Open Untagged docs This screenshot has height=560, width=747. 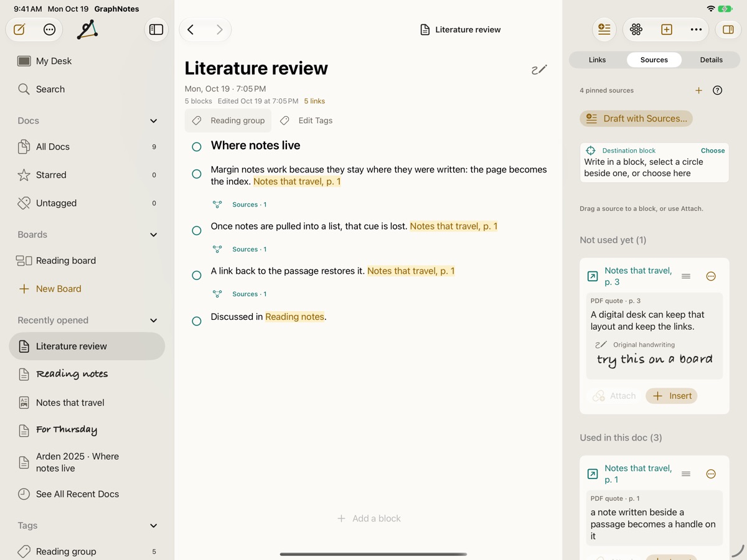coord(87,203)
